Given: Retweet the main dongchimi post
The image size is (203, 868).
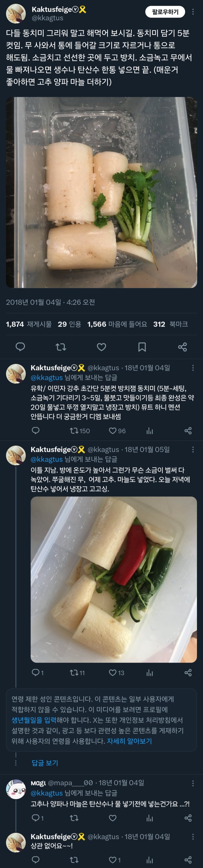Looking at the screenshot, I should 61,347.
